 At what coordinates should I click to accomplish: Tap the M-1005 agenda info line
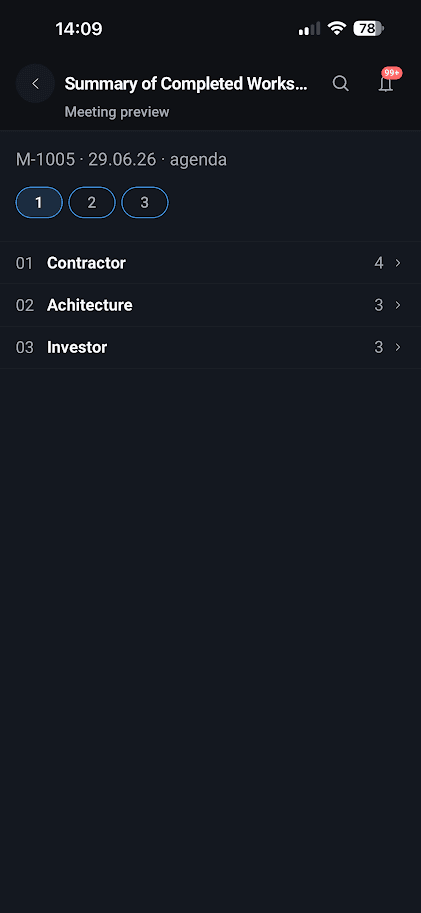point(121,160)
